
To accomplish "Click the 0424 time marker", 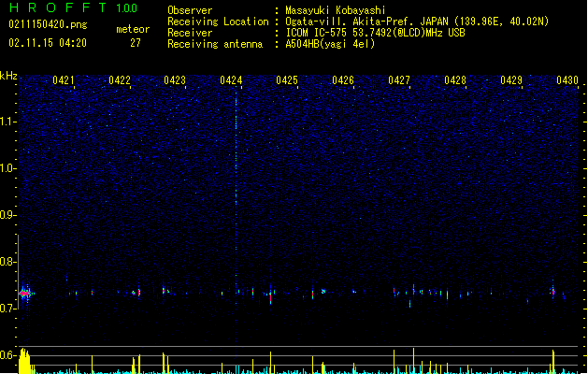I will (231, 80).
